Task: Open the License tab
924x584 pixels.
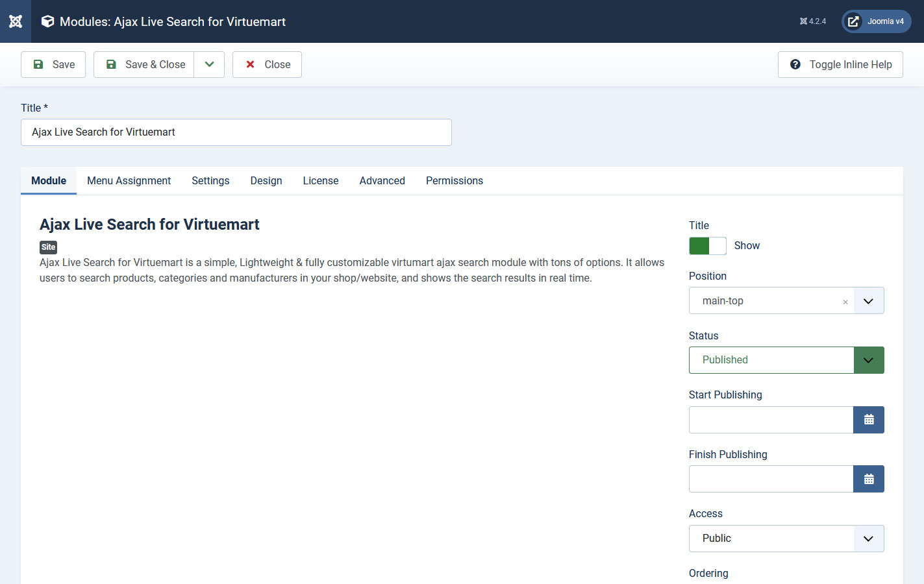Action: pos(321,180)
